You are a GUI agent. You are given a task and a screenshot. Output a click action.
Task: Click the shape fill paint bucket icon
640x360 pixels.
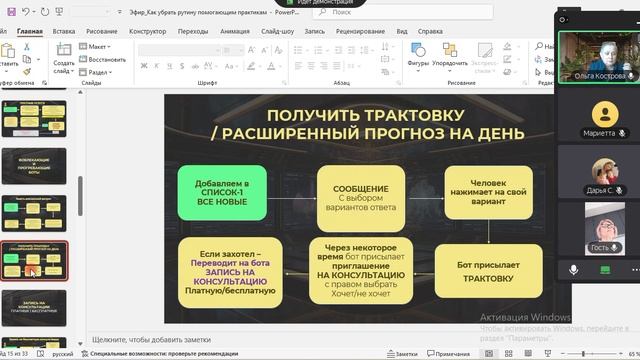point(508,47)
